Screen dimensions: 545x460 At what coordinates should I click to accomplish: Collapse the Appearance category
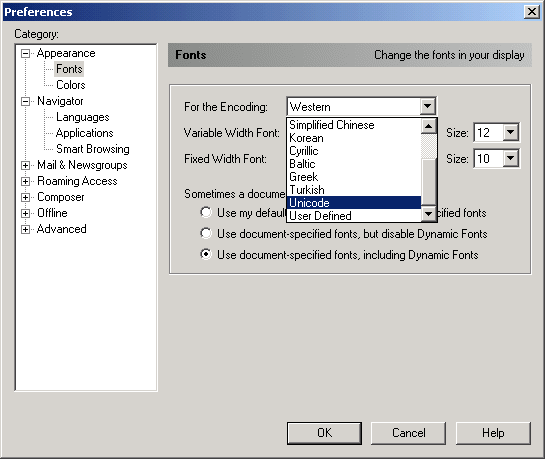[x=25, y=54]
